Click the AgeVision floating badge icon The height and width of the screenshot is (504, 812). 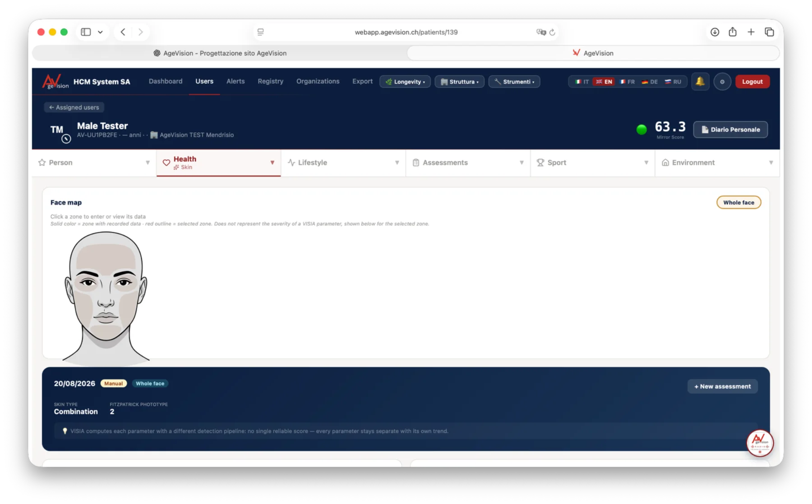point(760,443)
